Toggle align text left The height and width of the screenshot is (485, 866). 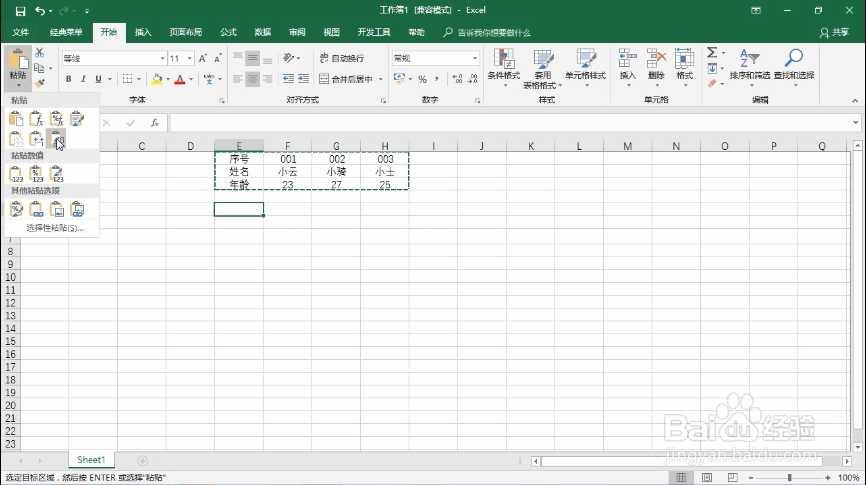[x=237, y=79]
